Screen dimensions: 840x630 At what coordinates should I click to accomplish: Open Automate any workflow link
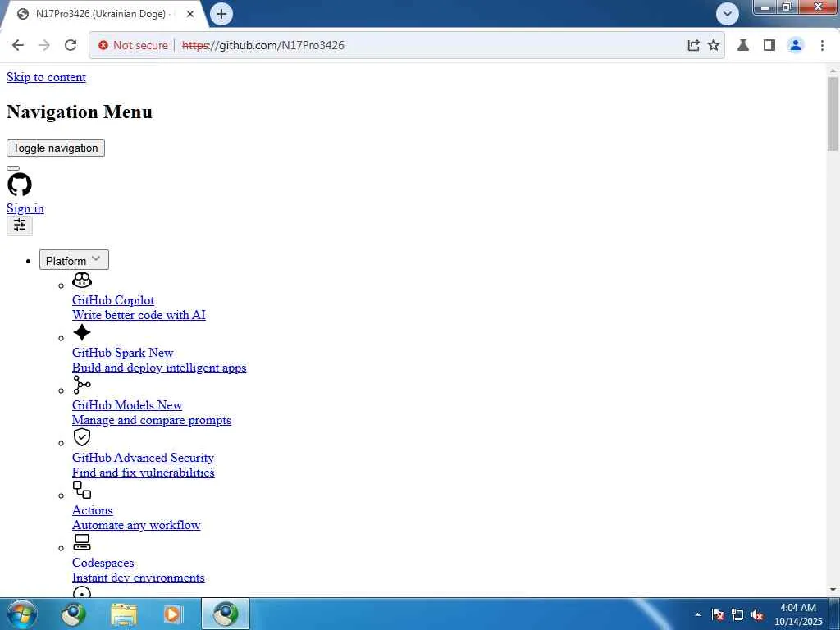(x=136, y=525)
